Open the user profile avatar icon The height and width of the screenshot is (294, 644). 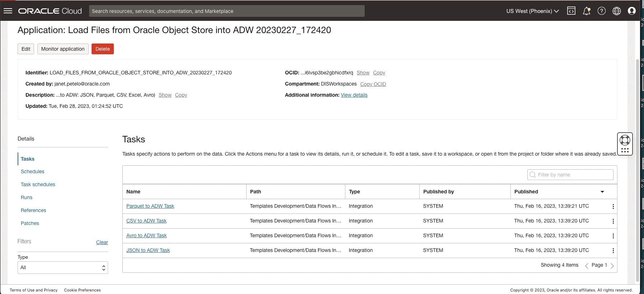tap(632, 11)
